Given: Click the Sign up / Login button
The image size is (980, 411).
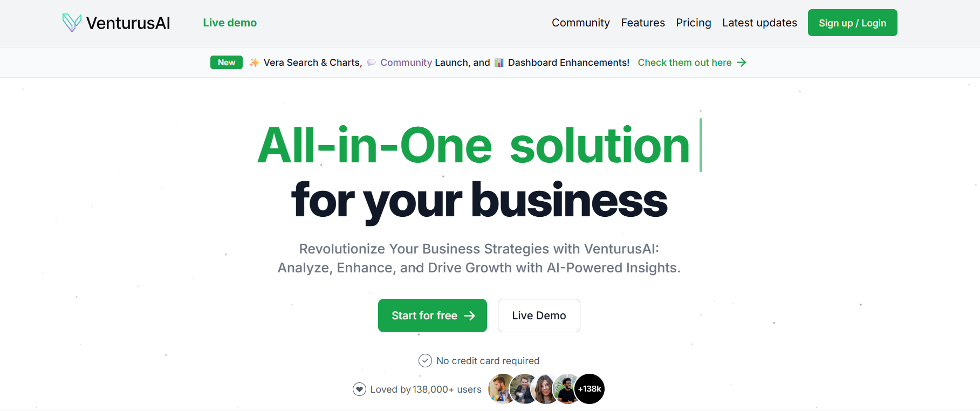Looking at the screenshot, I should (x=852, y=23).
